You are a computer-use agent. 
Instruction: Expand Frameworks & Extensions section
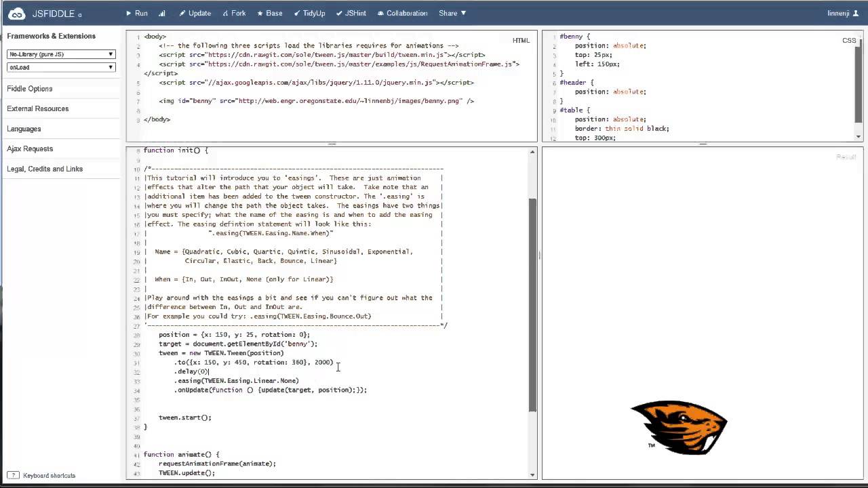tap(52, 36)
